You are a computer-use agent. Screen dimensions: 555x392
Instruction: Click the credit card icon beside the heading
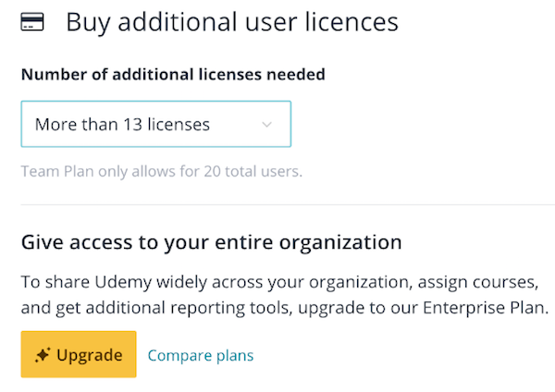coord(32,22)
